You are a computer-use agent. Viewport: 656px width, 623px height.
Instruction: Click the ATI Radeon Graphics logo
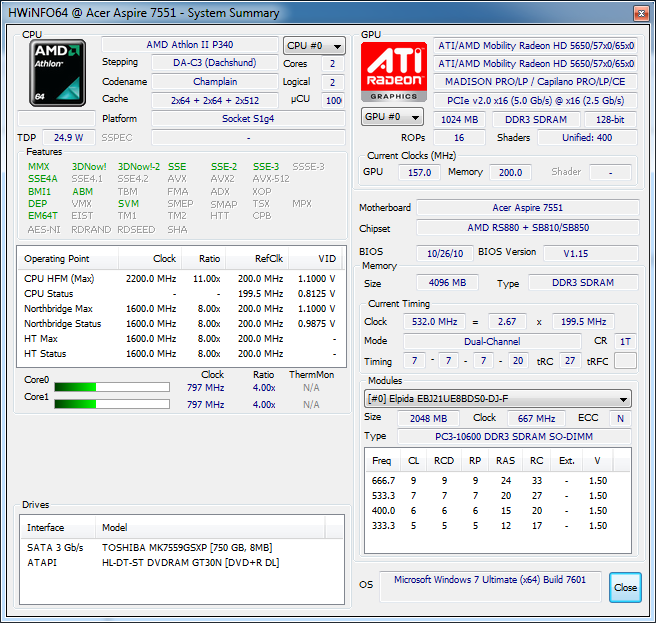tap(394, 72)
